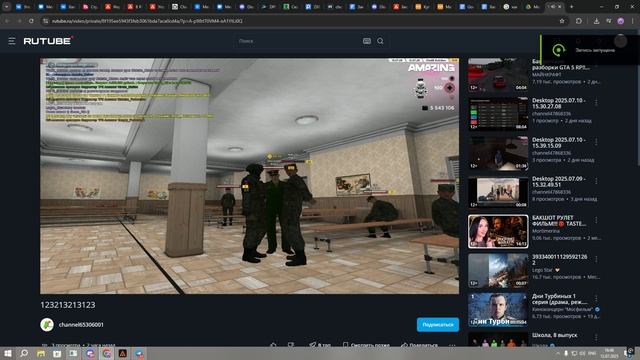Click the search magnifier icon in Rutube
The width and height of the screenshot is (640, 360).
[380, 41]
